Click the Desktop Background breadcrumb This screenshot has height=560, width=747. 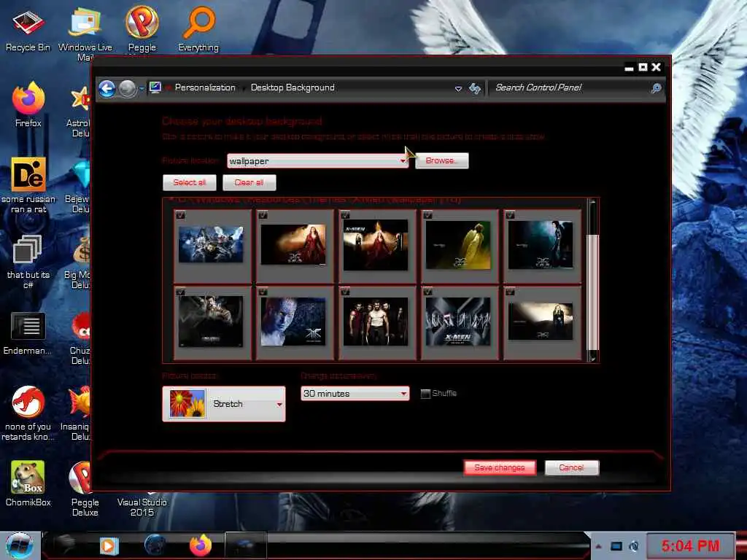click(293, 87)
